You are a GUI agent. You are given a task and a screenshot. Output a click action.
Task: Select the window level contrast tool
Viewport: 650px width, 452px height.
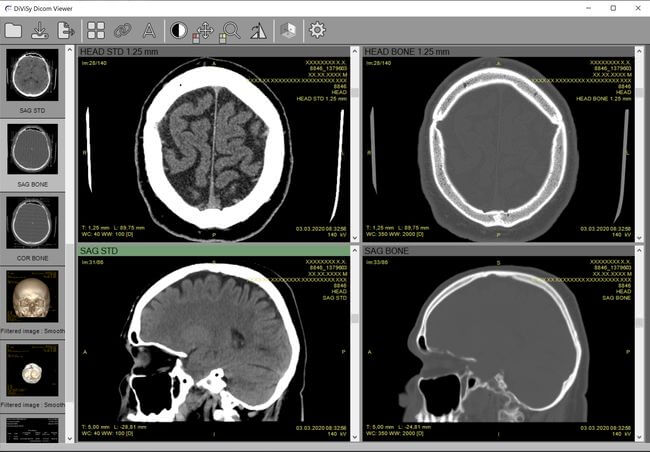[x=179, y=30]
